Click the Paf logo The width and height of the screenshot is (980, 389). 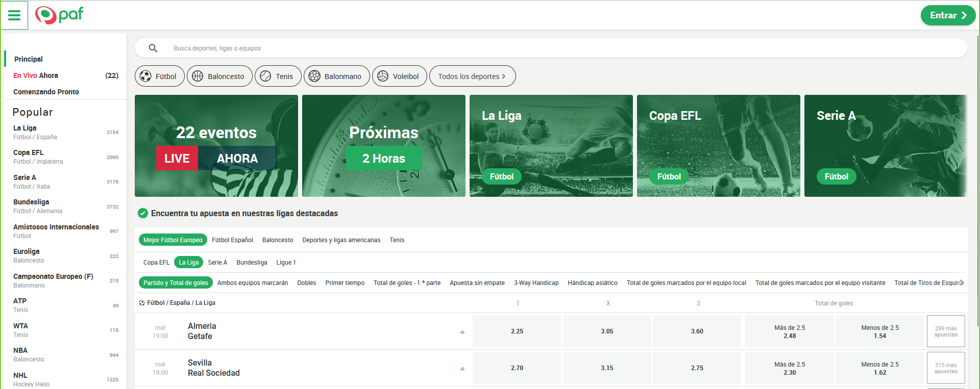pos(59,15)
